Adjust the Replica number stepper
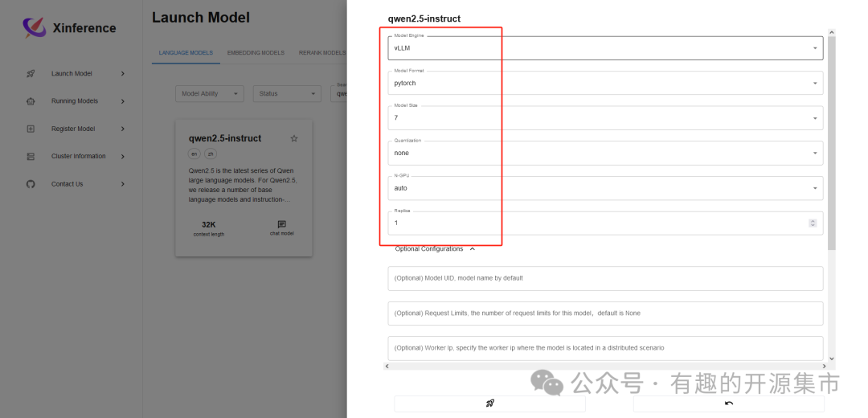This screenshot has height=418, width=868. [813, 223]
